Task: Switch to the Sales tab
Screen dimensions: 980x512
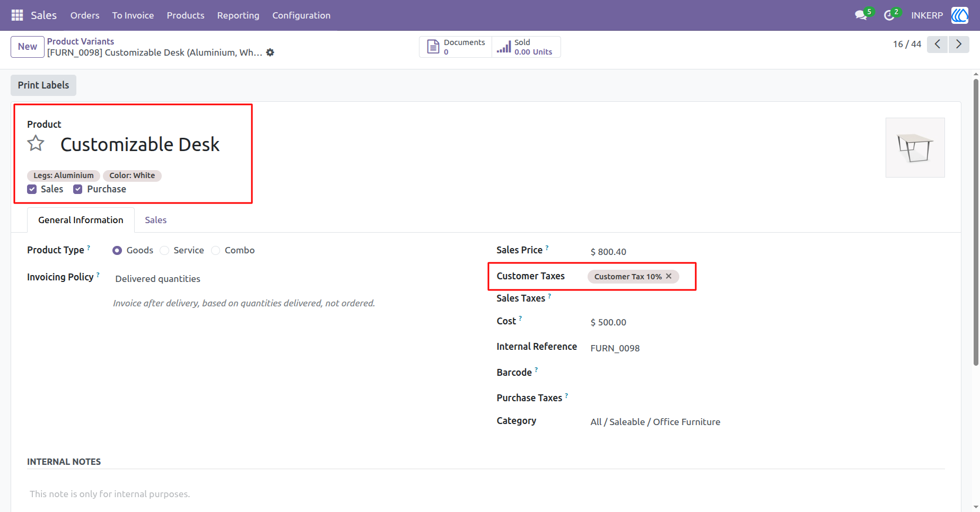Action: 156,220
